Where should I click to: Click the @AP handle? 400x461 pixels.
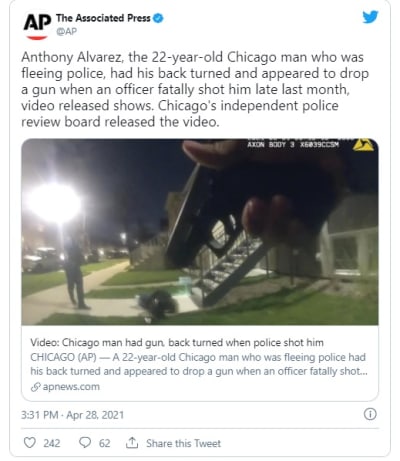(66, 31)
